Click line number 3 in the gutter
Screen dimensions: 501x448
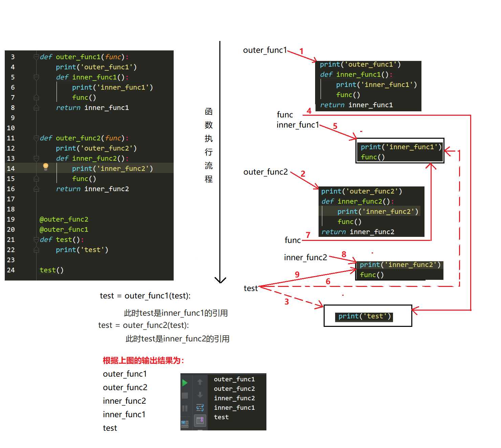pos(13,57)
